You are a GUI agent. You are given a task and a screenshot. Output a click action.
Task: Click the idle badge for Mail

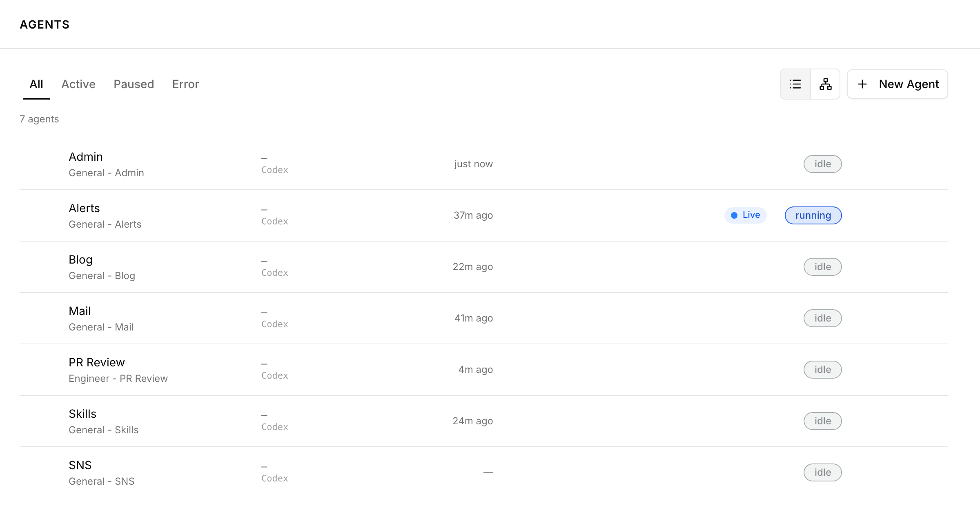823,318
